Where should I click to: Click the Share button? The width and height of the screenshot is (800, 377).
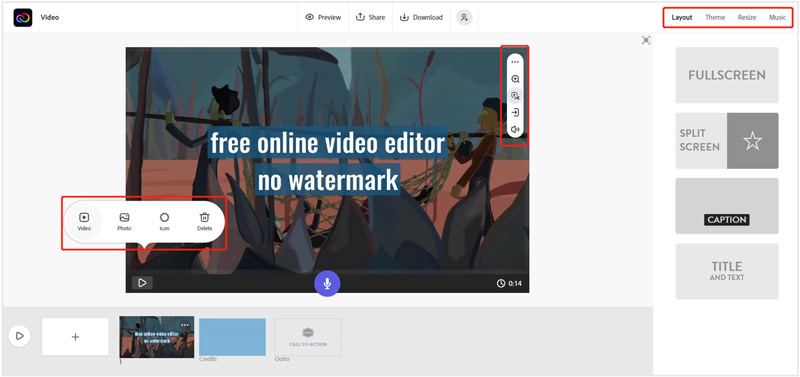point(370,17)
